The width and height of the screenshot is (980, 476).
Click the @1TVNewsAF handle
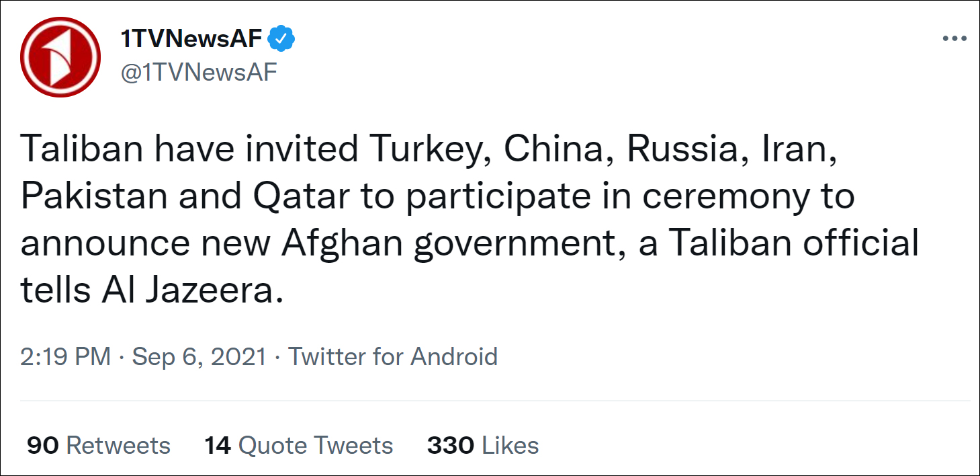tap(199, 73)
